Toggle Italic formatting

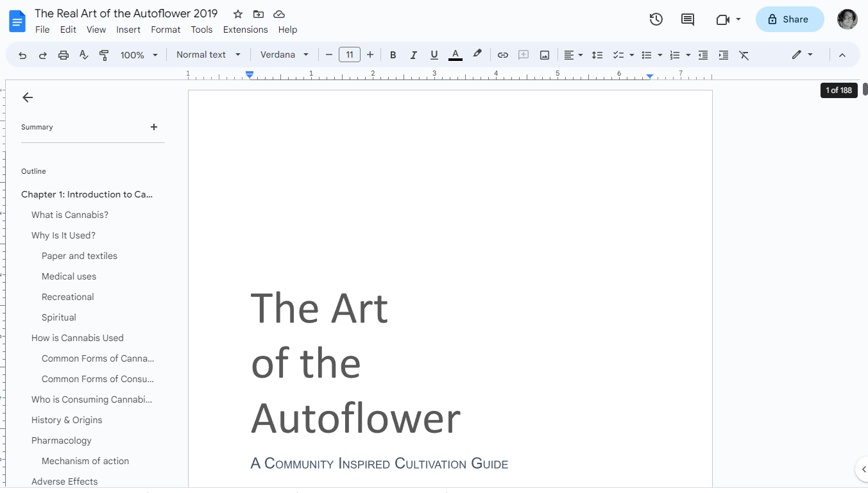coord(414,55)
